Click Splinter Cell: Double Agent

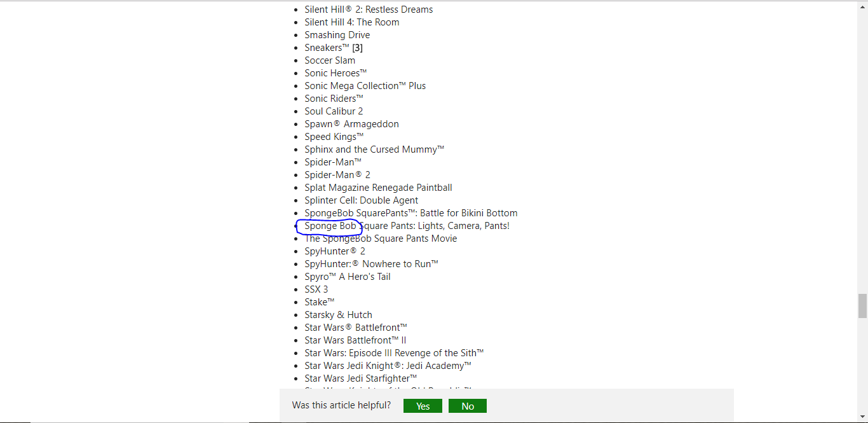pyautogui.click(x=361, y=200)
